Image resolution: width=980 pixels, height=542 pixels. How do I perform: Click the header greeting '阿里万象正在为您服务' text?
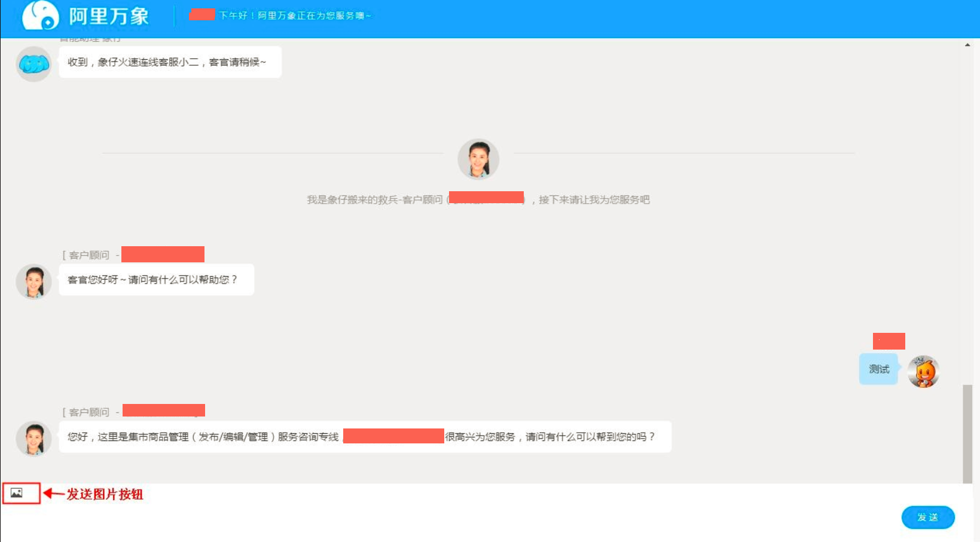click(x=295, y=16)
